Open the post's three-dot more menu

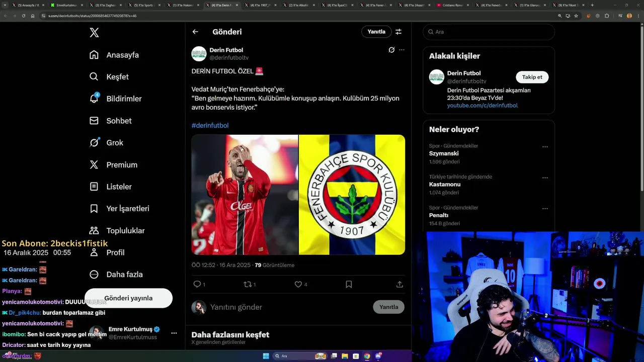tap(401, 50)
